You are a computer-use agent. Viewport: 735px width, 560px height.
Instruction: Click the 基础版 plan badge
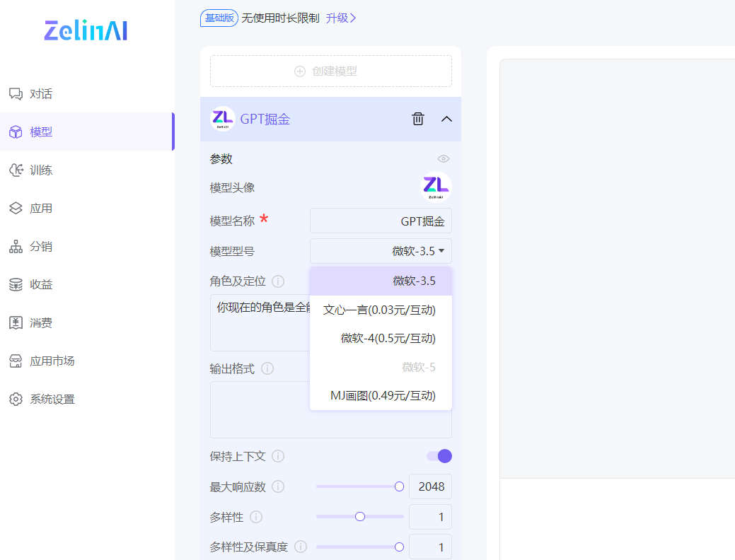point(219,18)
